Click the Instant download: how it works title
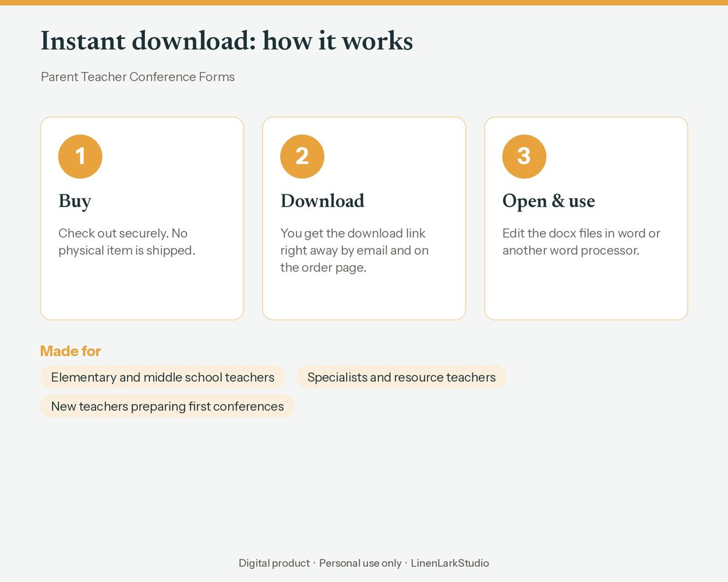 pos(227,41)
